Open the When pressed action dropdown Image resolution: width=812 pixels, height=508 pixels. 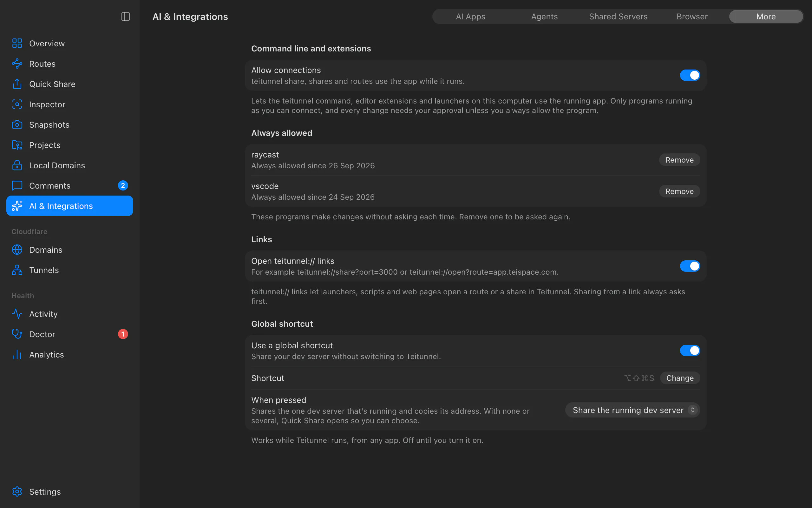[x=632, y=410]
